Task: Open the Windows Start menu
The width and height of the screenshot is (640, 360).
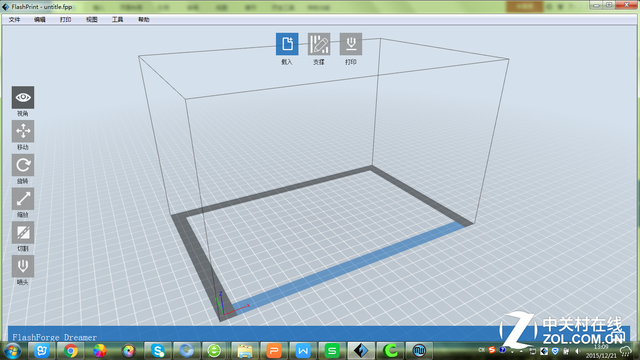Action: [x=12, y=351]
